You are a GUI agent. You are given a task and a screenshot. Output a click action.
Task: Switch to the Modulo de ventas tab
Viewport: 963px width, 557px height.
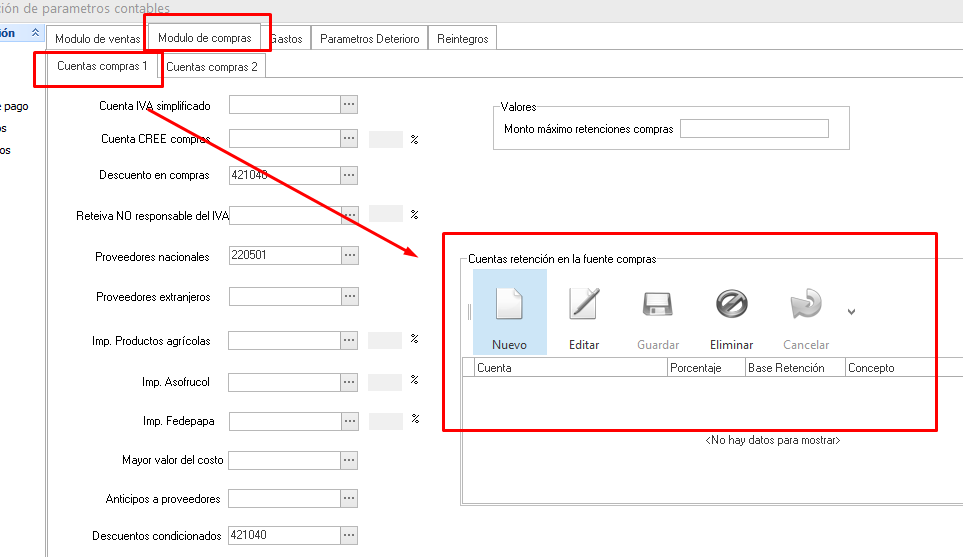tap(97, 39)
